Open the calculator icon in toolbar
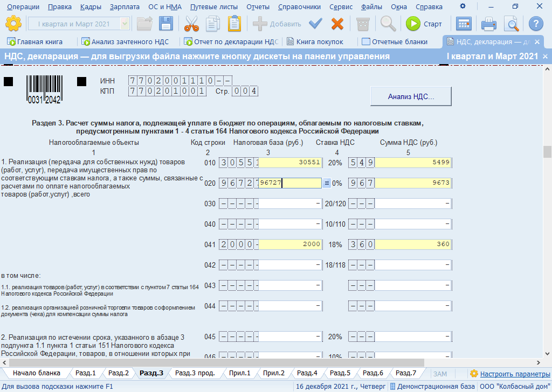Screen dimensions: 552x392 464,24
